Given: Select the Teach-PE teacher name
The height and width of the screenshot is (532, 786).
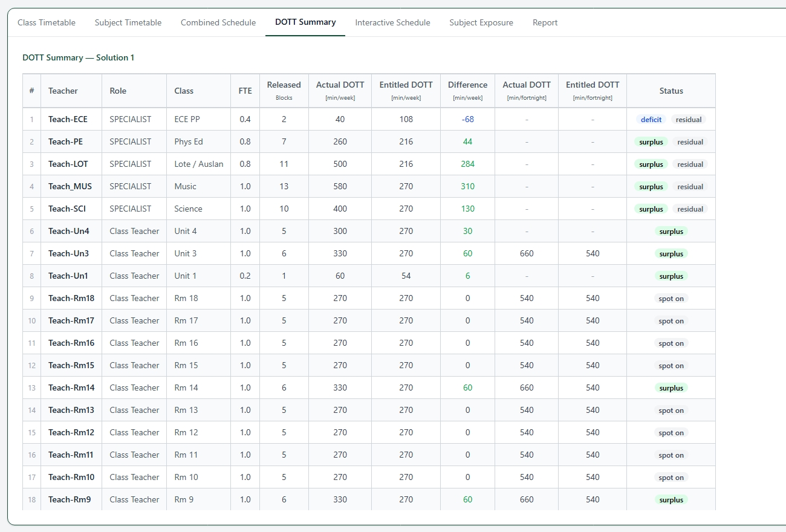Looking at the screenshot, I should (x=65, y=141).
